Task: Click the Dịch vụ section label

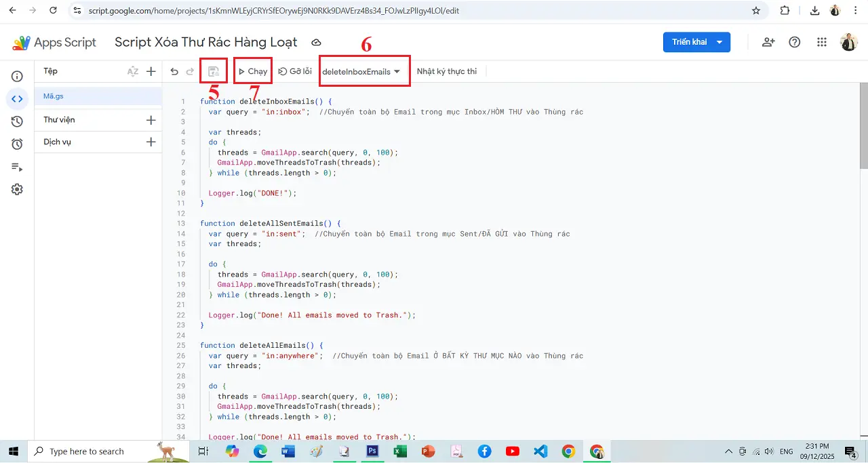Action: (57, 142)
